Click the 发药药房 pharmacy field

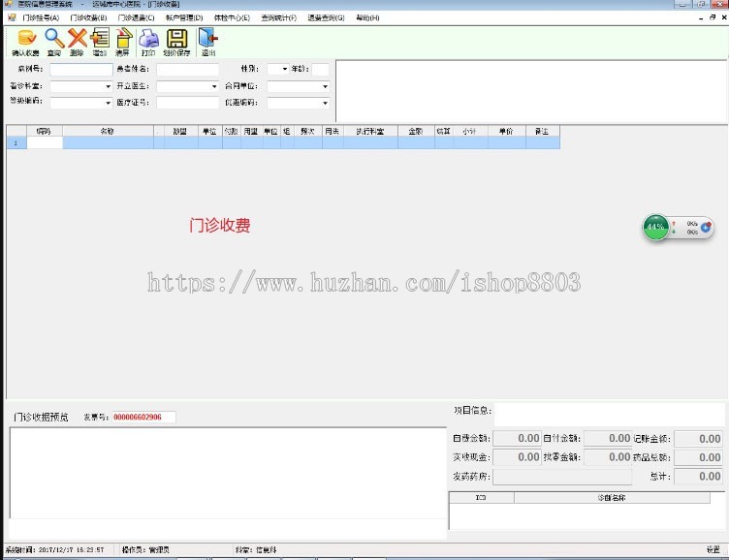(562, 477)
